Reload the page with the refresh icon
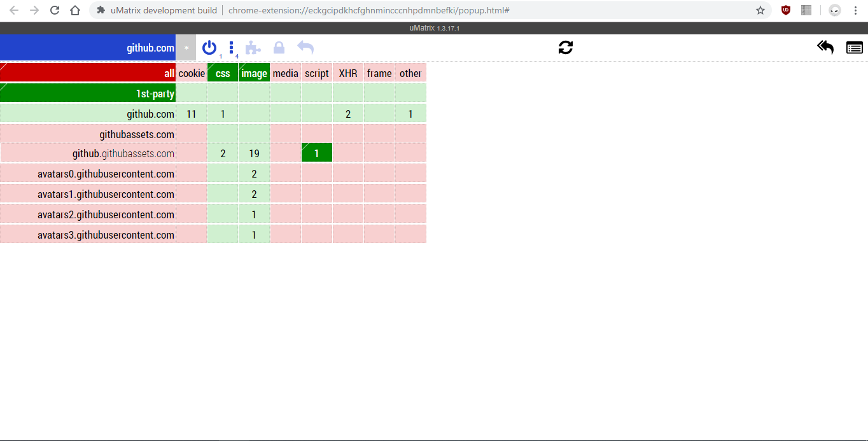 point(565,47)
